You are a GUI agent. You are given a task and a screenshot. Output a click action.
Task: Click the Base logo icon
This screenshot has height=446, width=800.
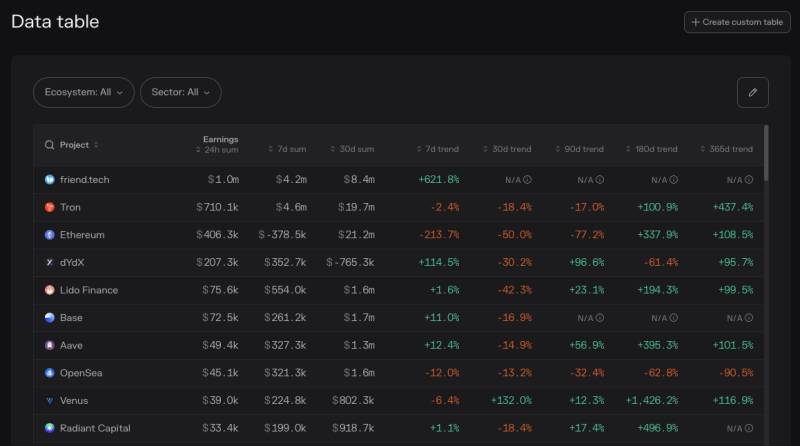49,317
